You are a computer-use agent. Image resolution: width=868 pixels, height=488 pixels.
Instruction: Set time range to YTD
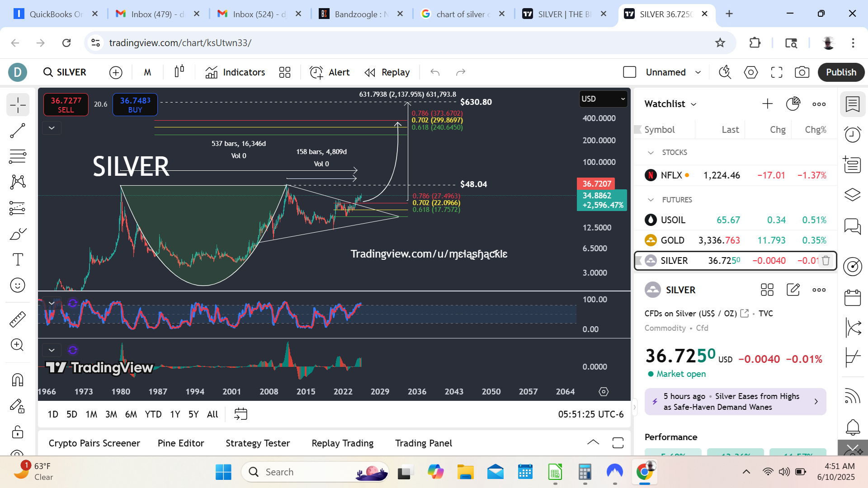(153, 414)
